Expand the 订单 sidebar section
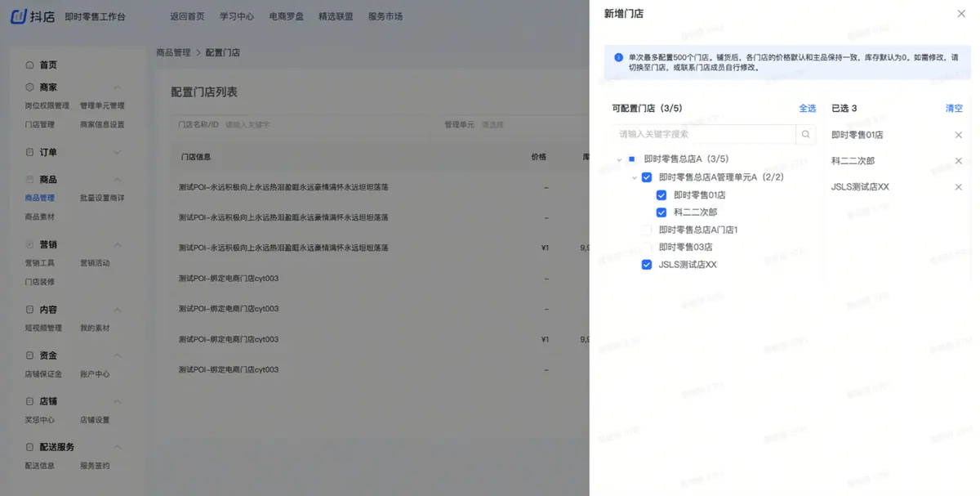 tap(117, 152)
